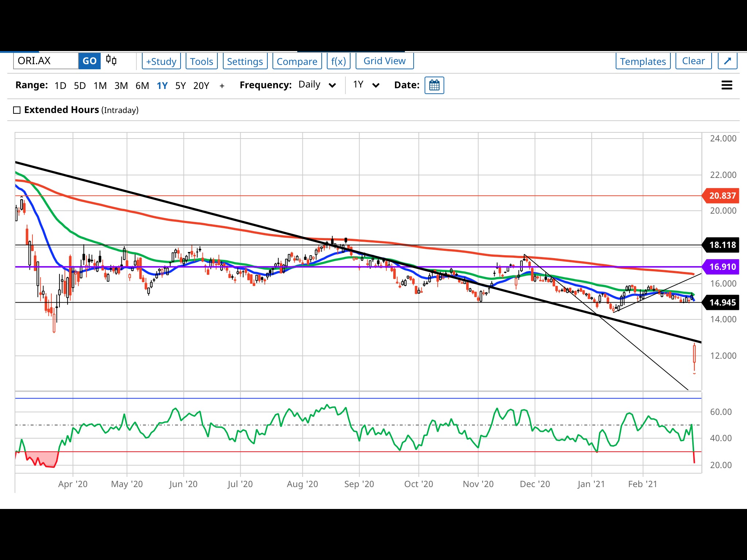
Task: Click the Compare button
Action: 297,61
